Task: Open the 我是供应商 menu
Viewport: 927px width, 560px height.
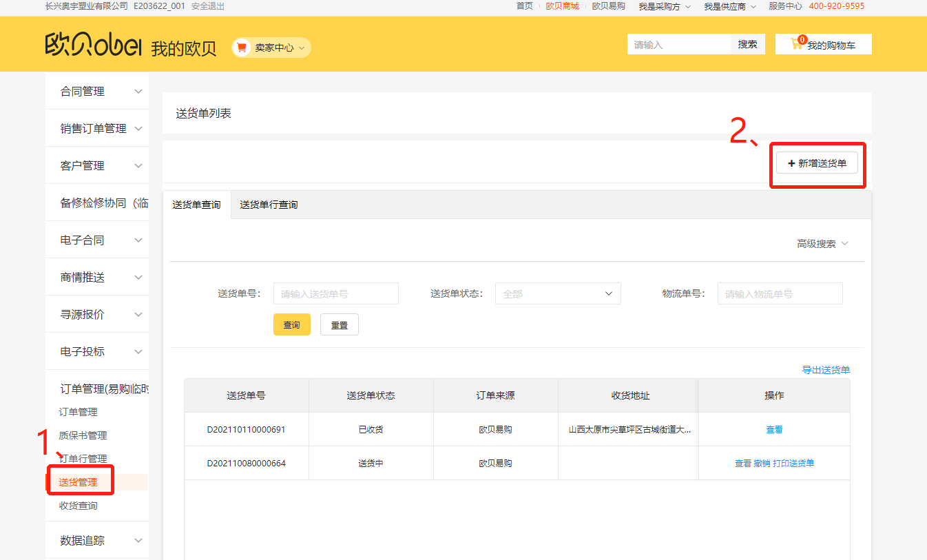Action: coord(730,6)
